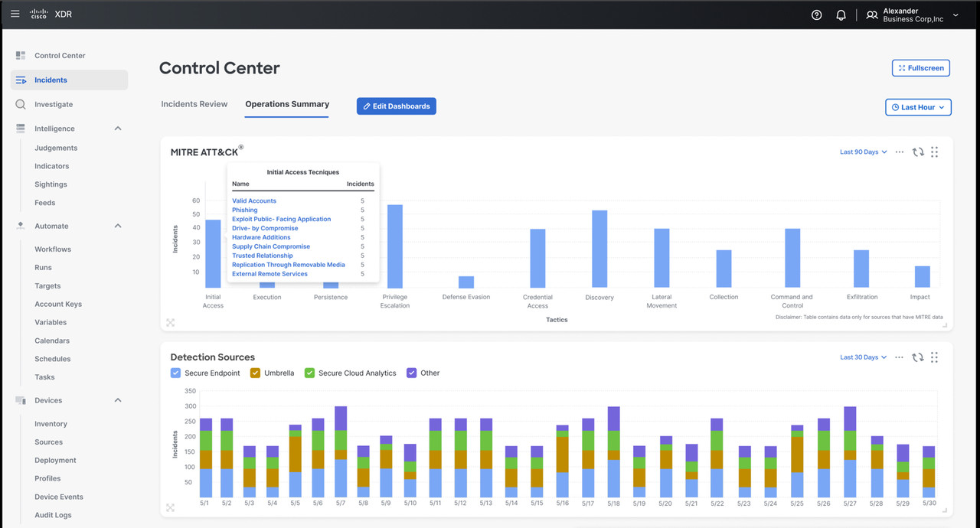Click the Edit Dashboards button
Image resolution: width=980 pixels, height=528 pixels.
tap(396, 106)
